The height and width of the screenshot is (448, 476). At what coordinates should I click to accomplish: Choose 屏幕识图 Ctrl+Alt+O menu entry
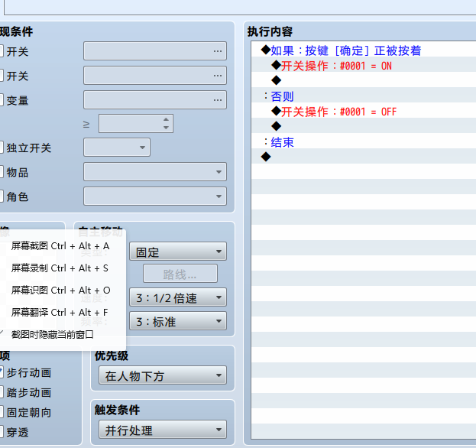tap(60, 290)
